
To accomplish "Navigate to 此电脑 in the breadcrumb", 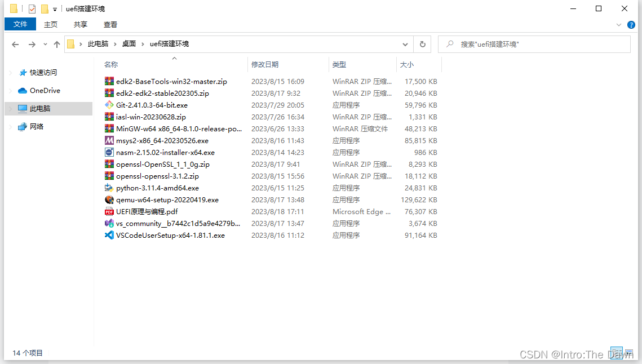I will click(98, 44).
